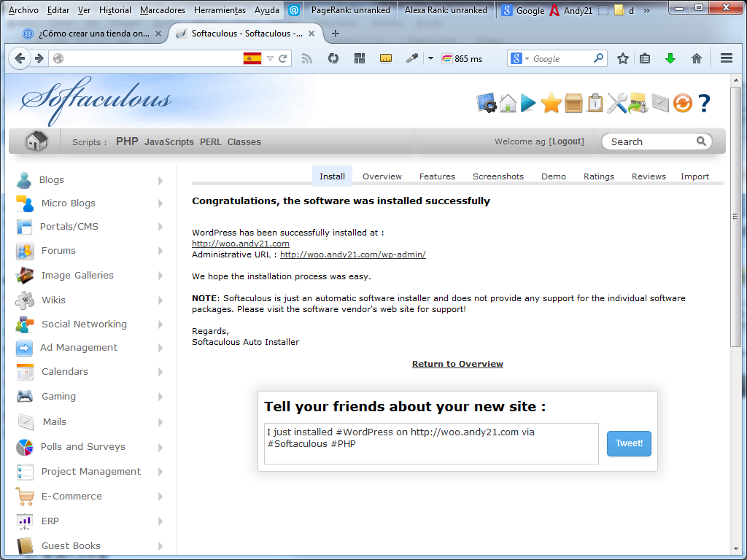Click the page vertical scrollbar thumb
747x560 pixels.
[x=736, y=217]
